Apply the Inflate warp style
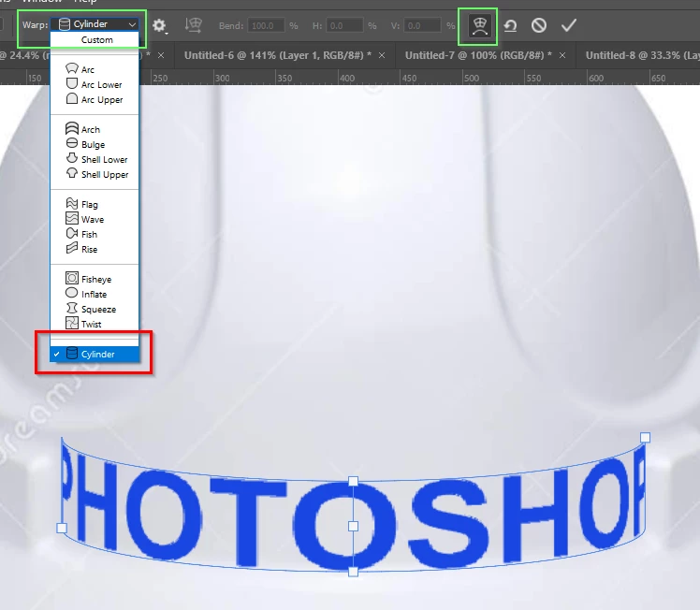Viewport: 700px width, 610px height. coord(95,294)
